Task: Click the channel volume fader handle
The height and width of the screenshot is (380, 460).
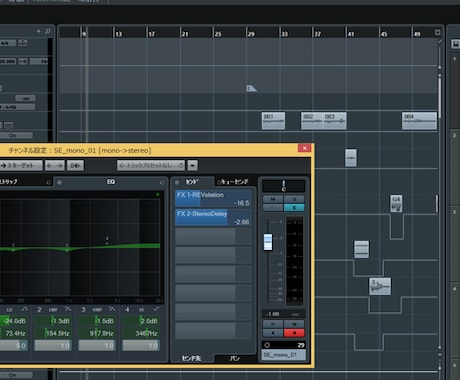Action: coord(268,242)
